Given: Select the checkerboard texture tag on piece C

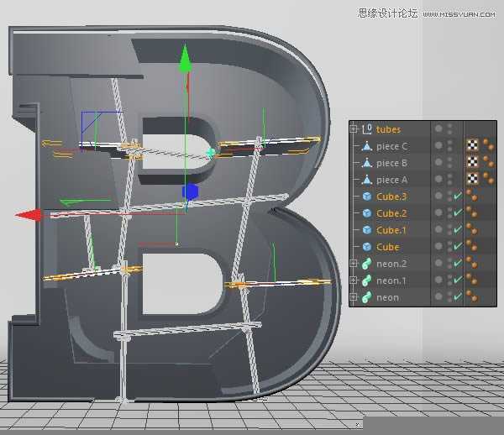Looking at the screenshot, I should pyautogui.click(x=472, y=145).
